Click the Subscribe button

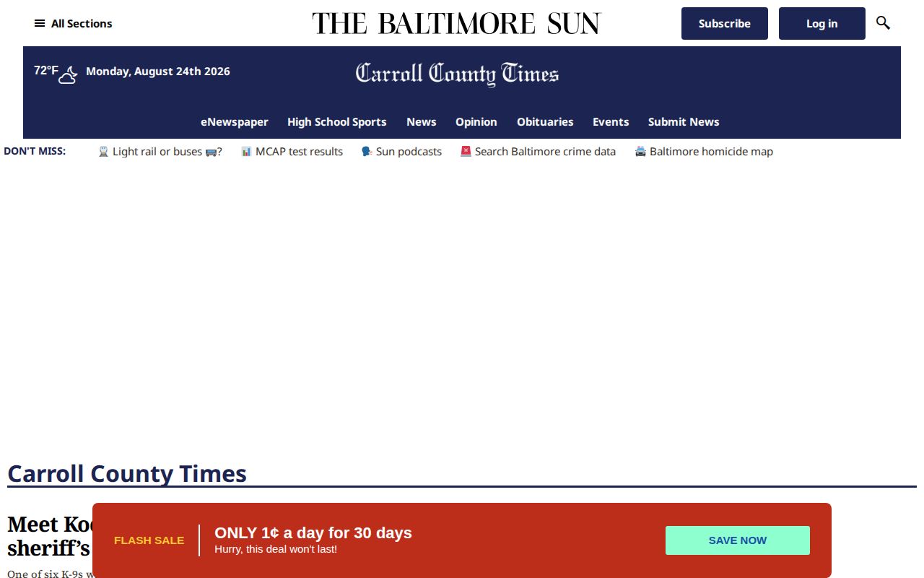tap(725, 23)
